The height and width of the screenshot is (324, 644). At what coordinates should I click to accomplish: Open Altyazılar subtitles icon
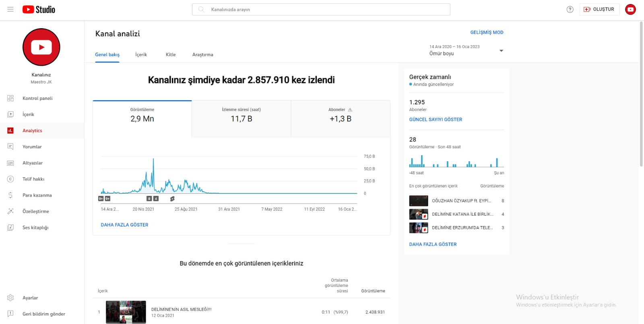[x=10, y=163]
